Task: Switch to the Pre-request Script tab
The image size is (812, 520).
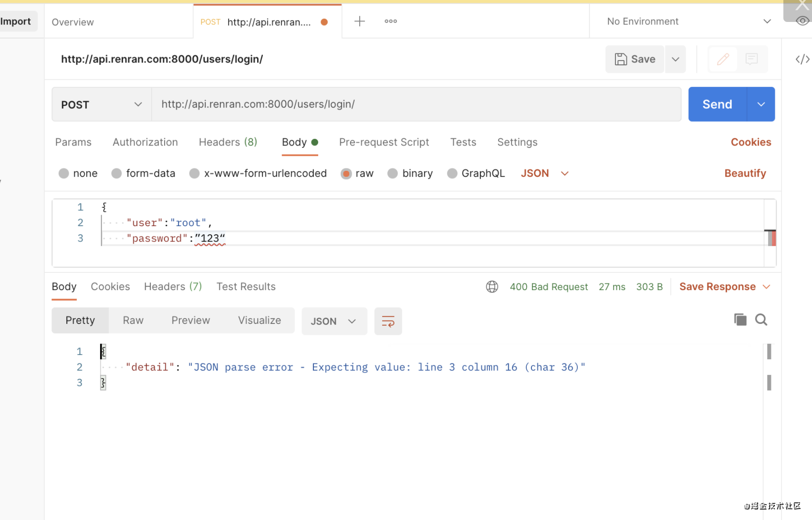Action: point(384,142)
